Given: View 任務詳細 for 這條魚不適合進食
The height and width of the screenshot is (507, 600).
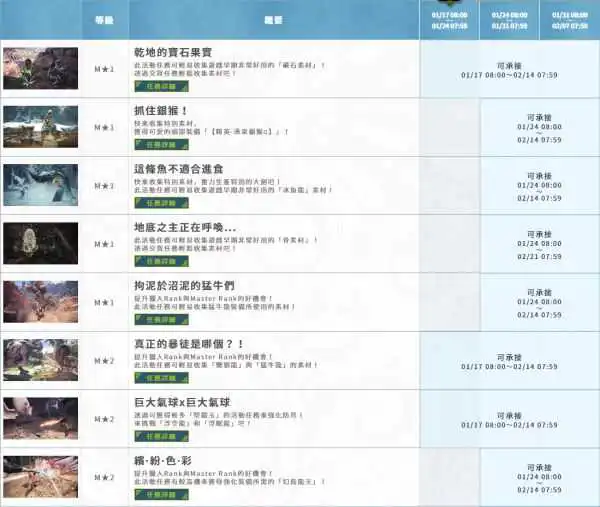Looking at the screenshot, I should [154, 202].
